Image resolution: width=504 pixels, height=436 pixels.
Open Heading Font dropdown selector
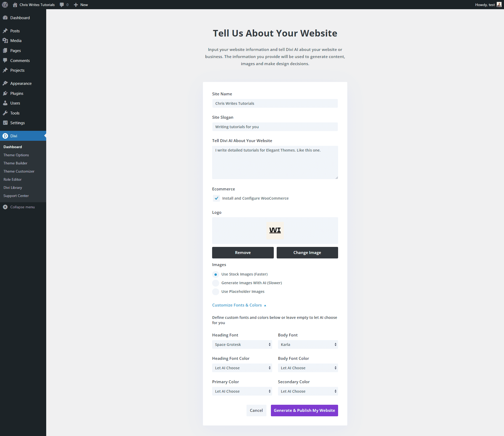pos(242,344)
